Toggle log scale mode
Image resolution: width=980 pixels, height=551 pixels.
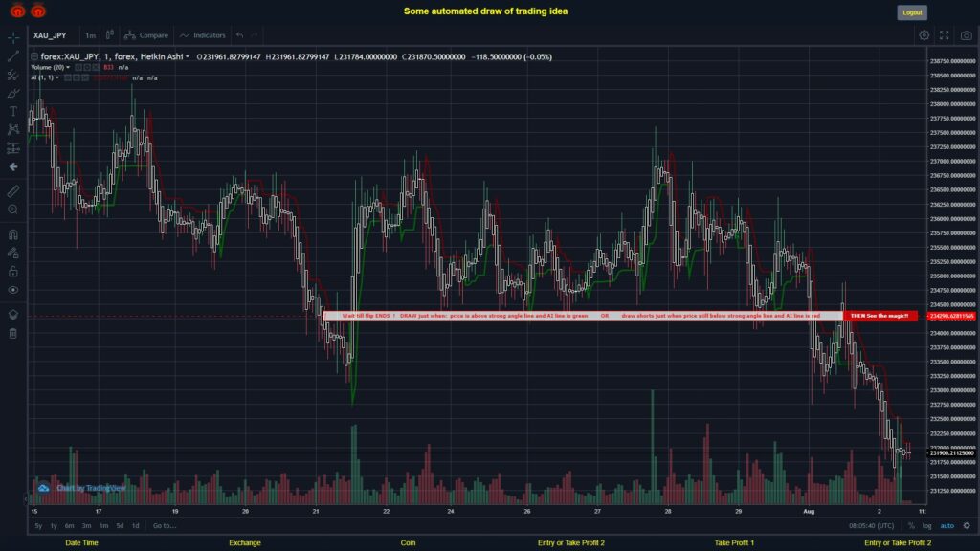[926, 526]
